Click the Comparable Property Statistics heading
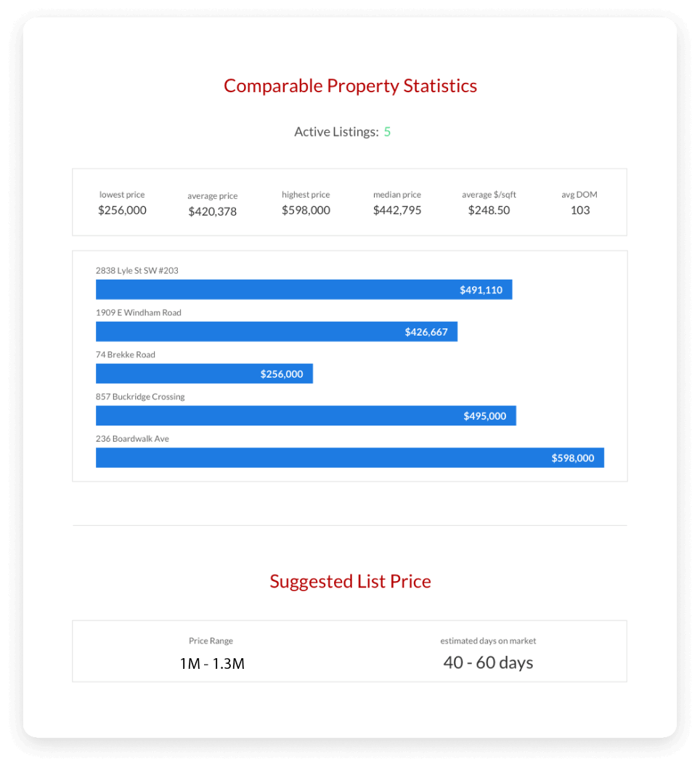The width and height of the screenshot is (700, 767). 350,86
